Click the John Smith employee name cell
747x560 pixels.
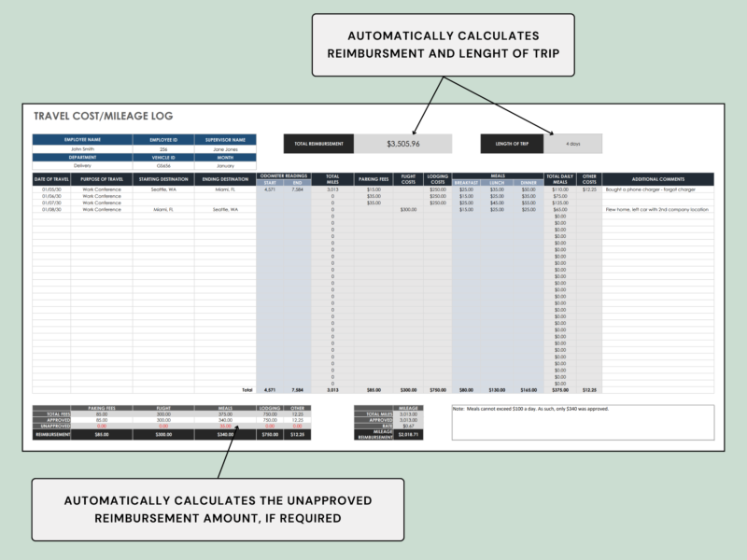(x=82, y=149)
